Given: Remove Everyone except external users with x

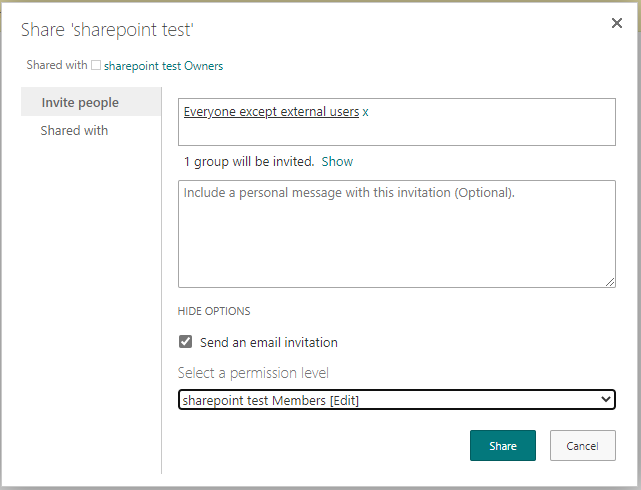Looking at the screenshot, I should coord(365,112).
